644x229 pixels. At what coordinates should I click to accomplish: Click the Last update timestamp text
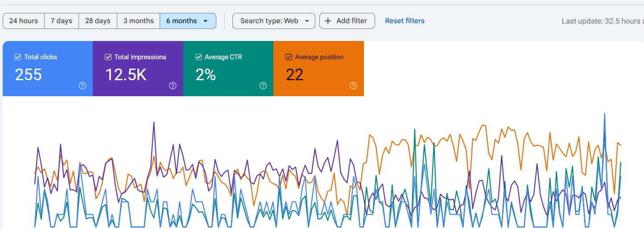602,21
